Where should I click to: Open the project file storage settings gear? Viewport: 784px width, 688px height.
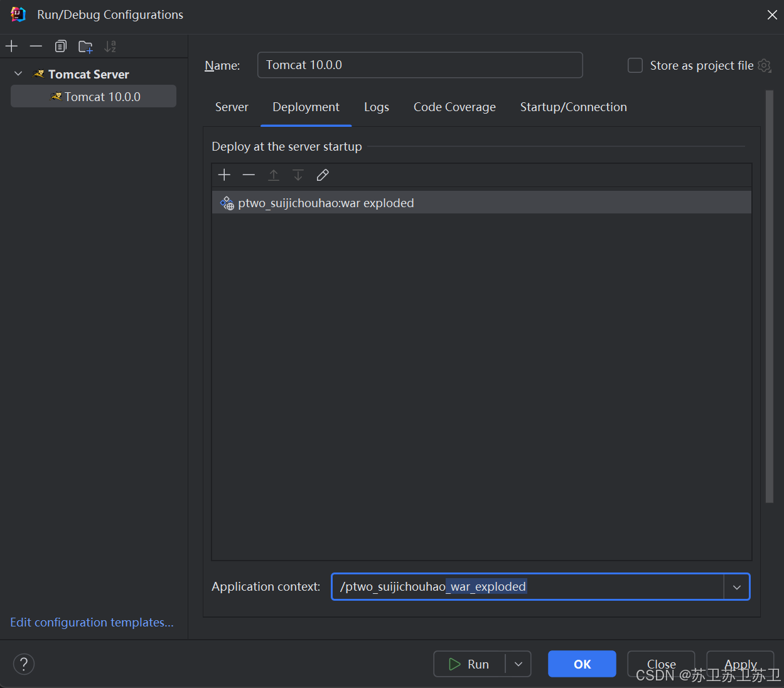[764, 65]
